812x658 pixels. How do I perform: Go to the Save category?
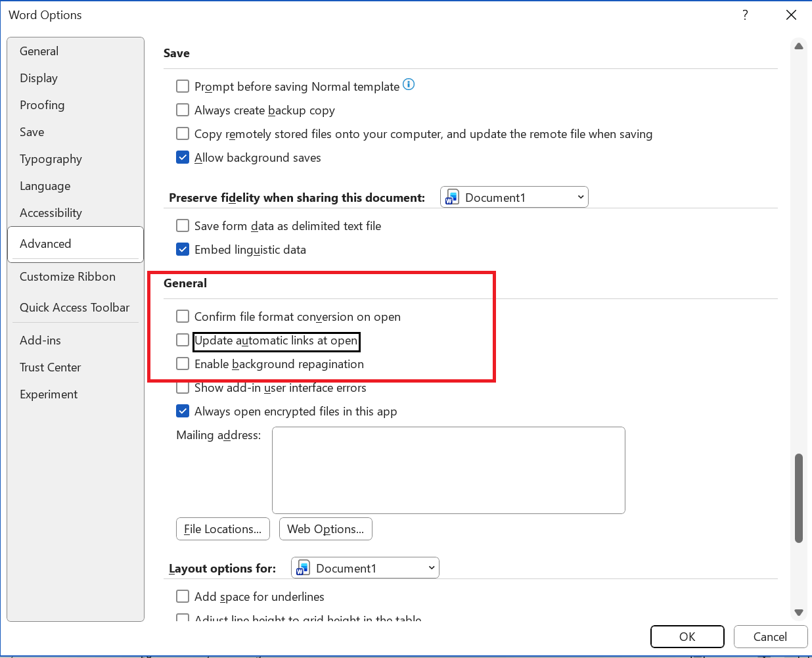(x=76, y=132)
